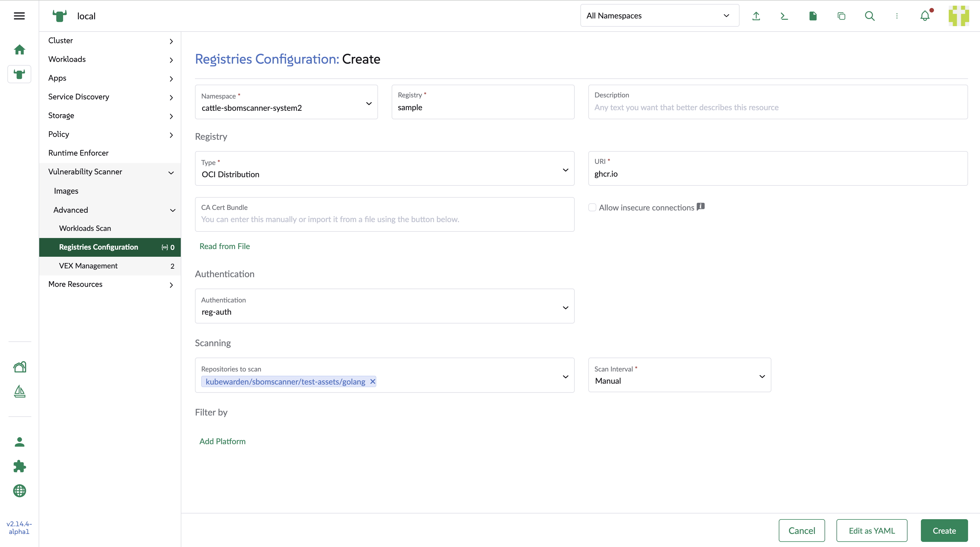Open the Authentication dropdown
The width and height of the screenshot is (980, 547).
(385, 306)
